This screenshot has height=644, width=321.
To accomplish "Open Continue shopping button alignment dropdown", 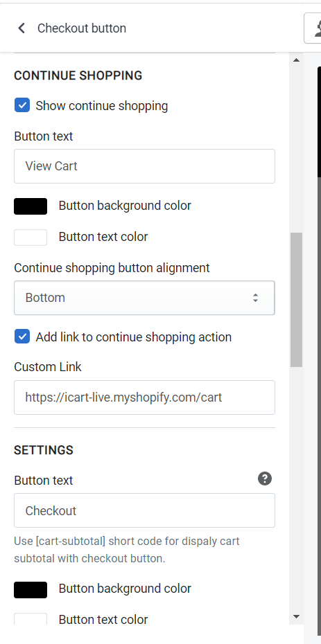I will [x=144, y=298].
